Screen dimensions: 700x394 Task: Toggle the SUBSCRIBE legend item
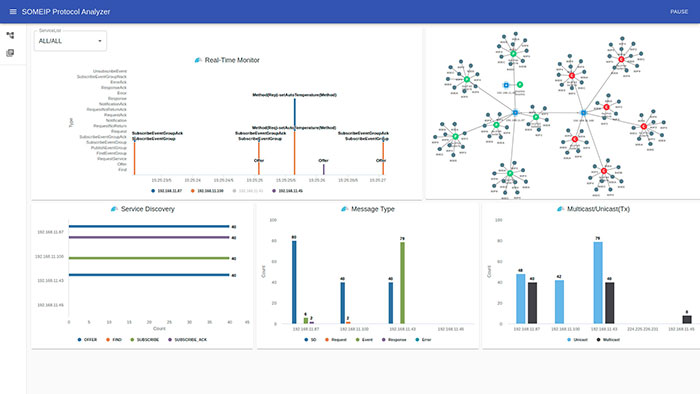pos(145,340)
